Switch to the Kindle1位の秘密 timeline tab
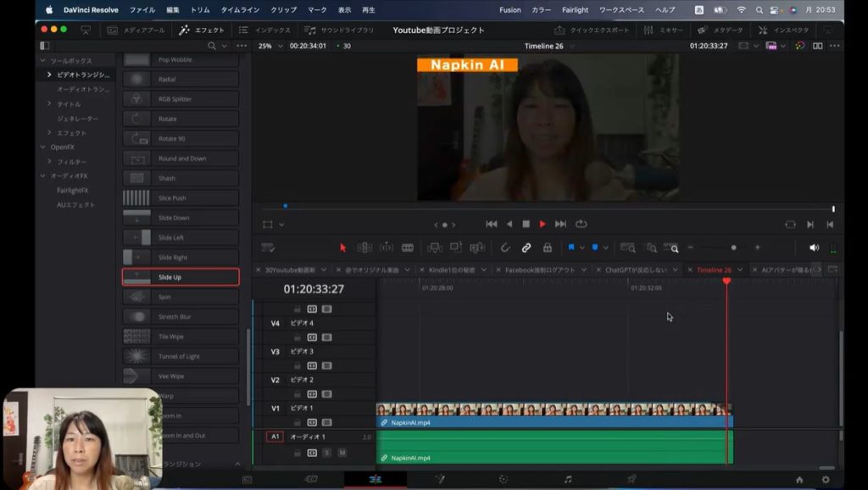Viewport: 868px width, 490px height. (453, 270)
